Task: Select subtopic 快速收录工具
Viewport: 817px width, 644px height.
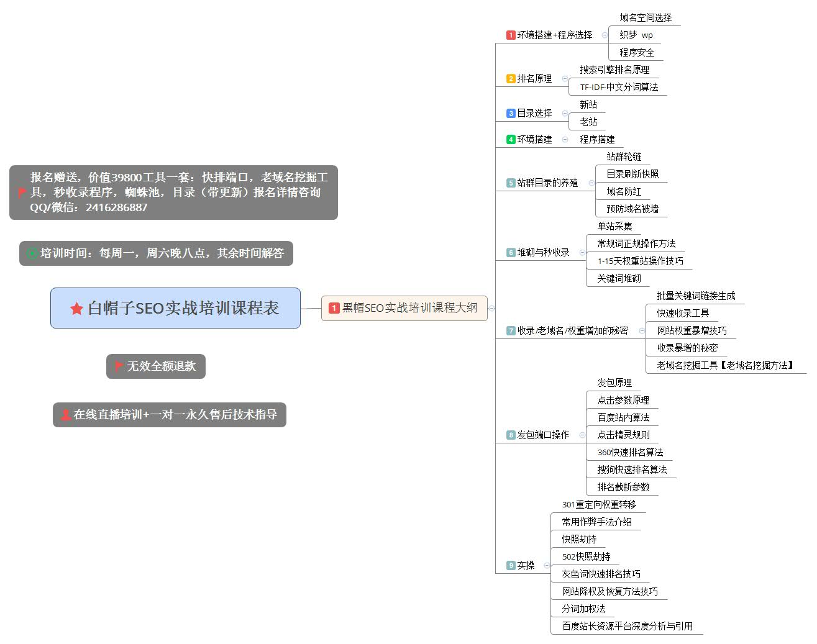Action: click(x=683, y=314)
